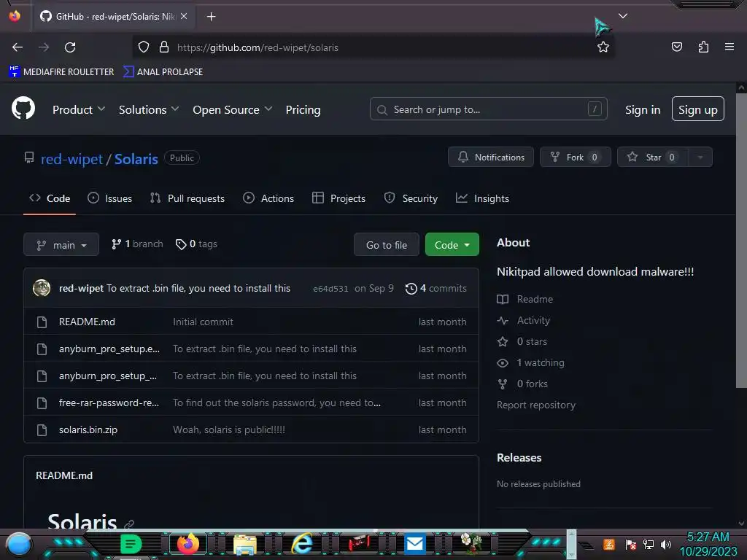Switch to the Issues tab

pyautogui.click(x=110, y=198)
